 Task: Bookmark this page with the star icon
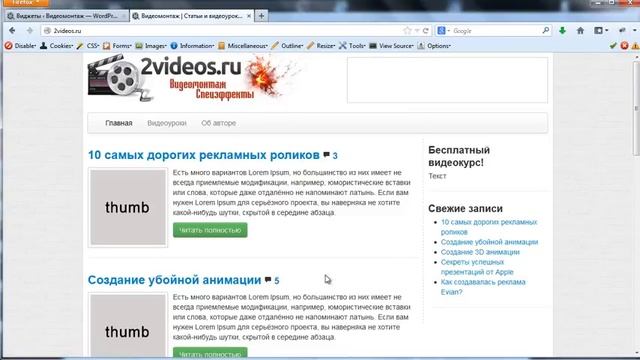pyautogui.click(x=407, y=31)
